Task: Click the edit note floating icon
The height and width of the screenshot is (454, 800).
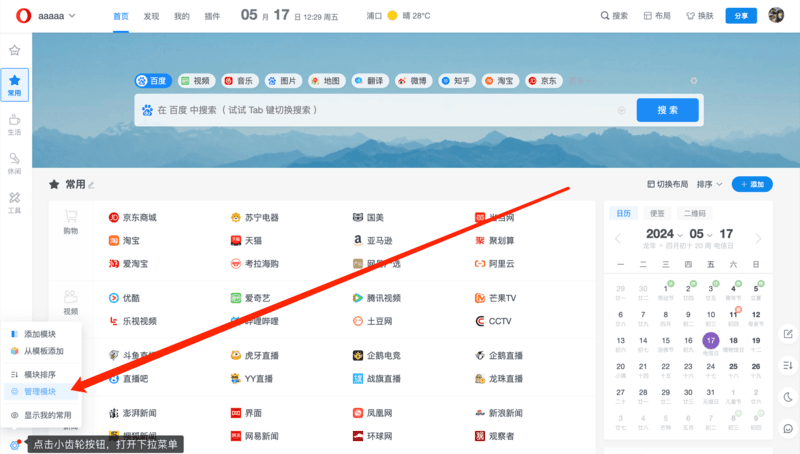Action: [788, 334]
